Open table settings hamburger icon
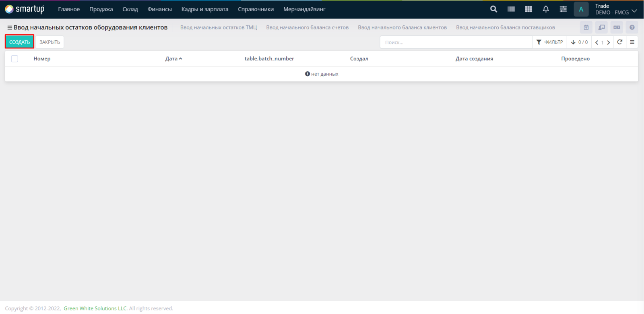644x314 pixels. coord(632,42)
